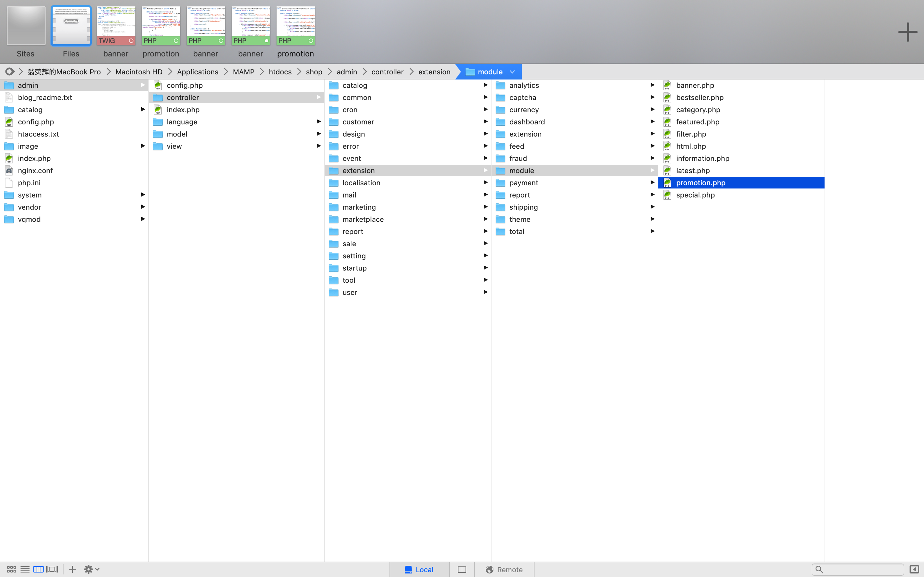Switch to list view
The width and height of the screenshot is (924, 577).
tap(25, 569)
